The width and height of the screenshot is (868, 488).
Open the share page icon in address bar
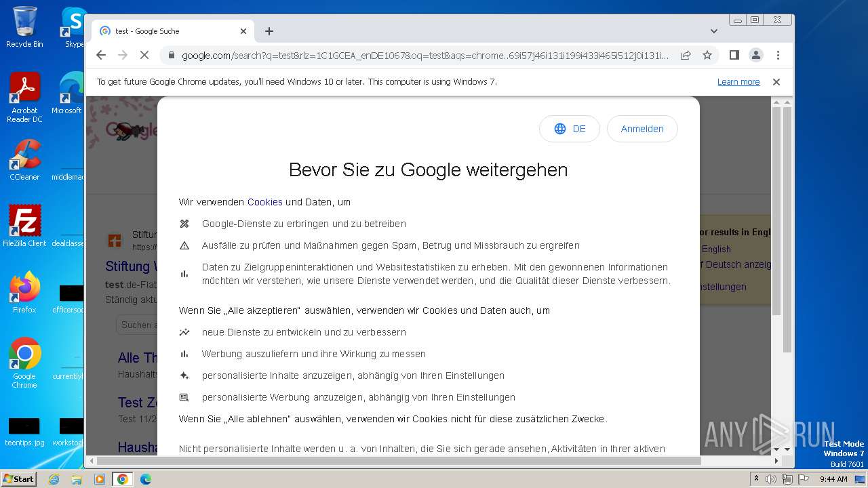[686, 55]
